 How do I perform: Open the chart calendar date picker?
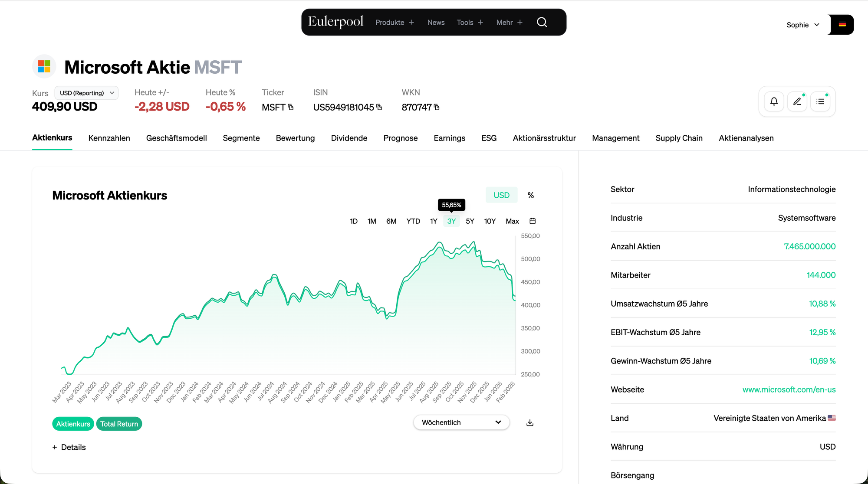click(x=533, y=221)
